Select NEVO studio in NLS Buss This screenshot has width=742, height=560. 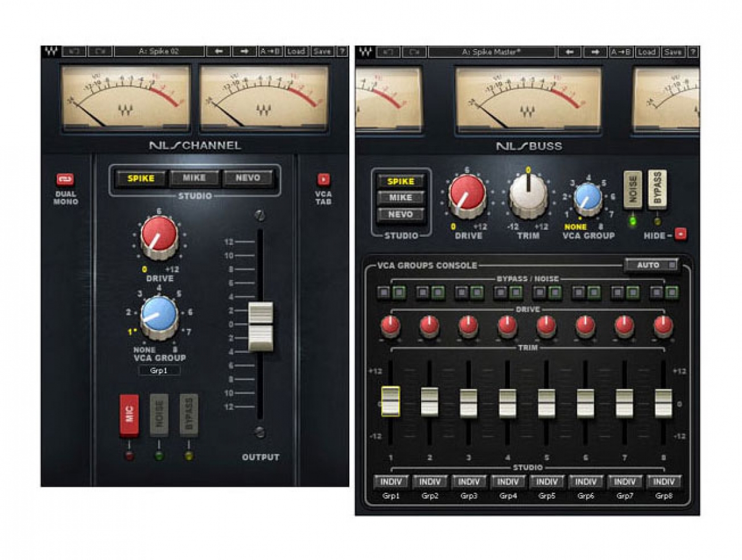pyautogui.click(x=401, y=215)
